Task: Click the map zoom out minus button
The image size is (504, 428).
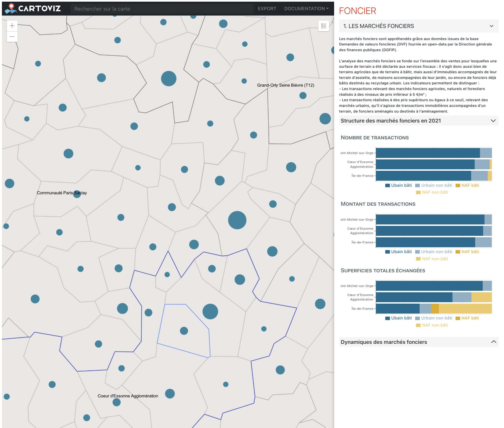Action: click(x=12, y=37)
